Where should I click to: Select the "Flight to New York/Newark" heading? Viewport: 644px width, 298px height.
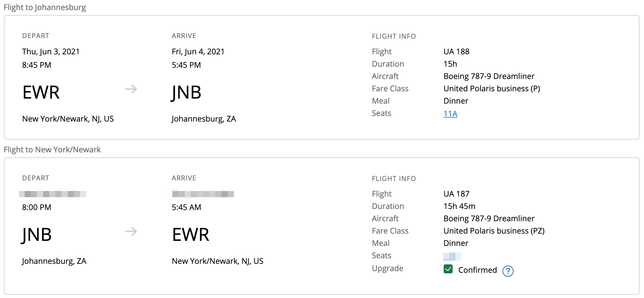coord(52,150)
